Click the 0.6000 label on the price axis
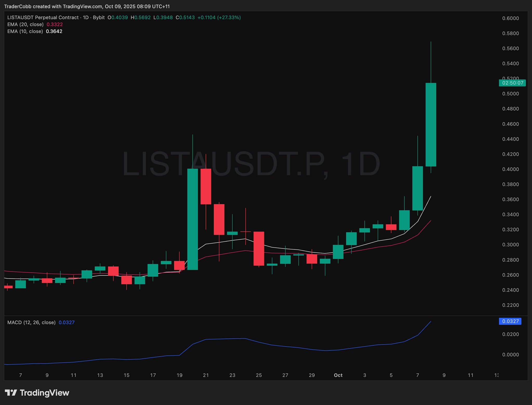Image resolution: width=532 pixels, height=405 pixels. 510,18
